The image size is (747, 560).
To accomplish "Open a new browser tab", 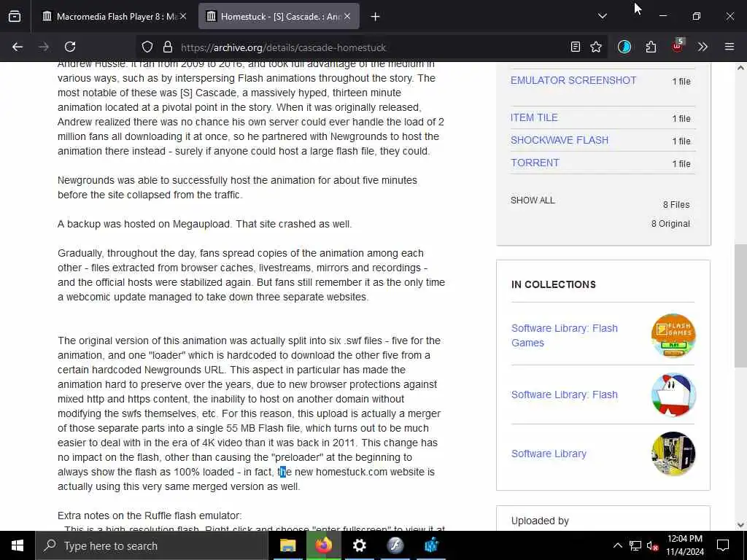I will 375,17.
